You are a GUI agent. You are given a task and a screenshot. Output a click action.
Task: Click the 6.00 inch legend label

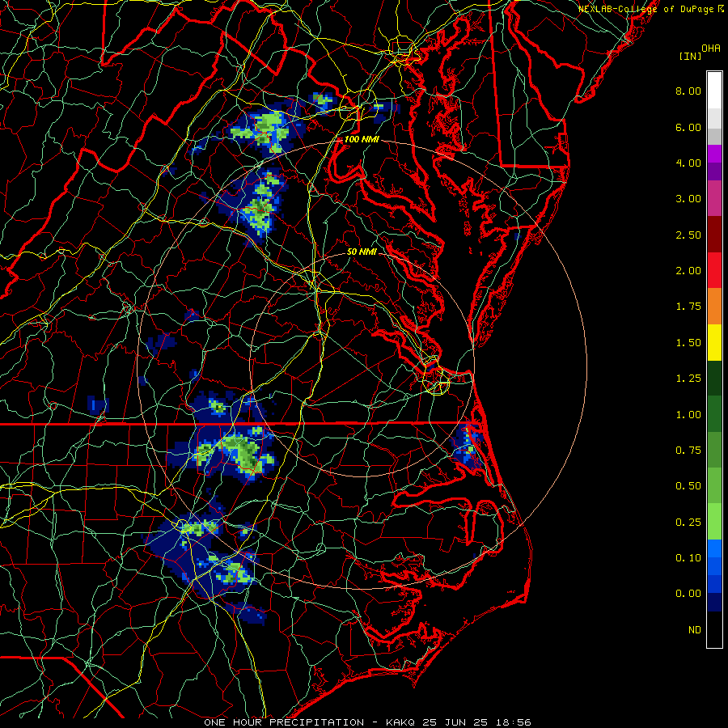(x=688, y=127)
